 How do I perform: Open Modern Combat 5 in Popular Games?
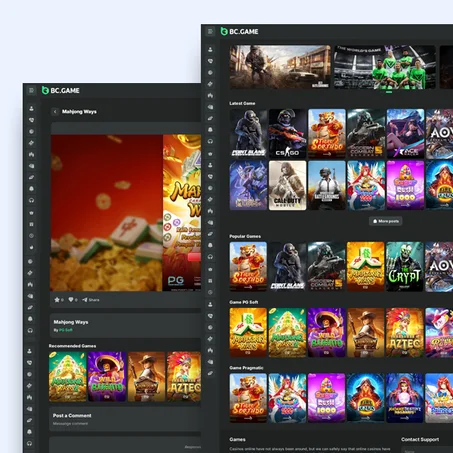coord(327,266)
